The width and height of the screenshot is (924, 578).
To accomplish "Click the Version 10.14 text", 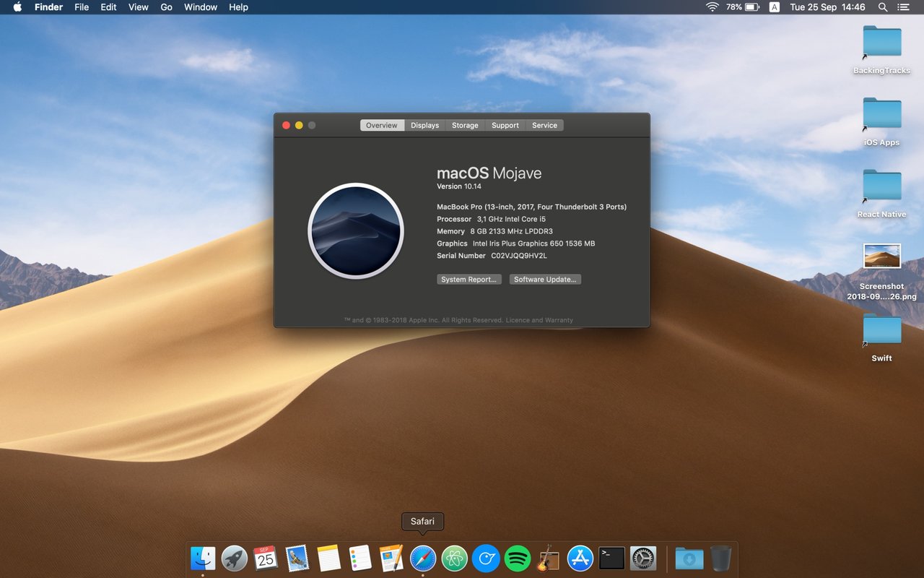I will tap(459, 186).
